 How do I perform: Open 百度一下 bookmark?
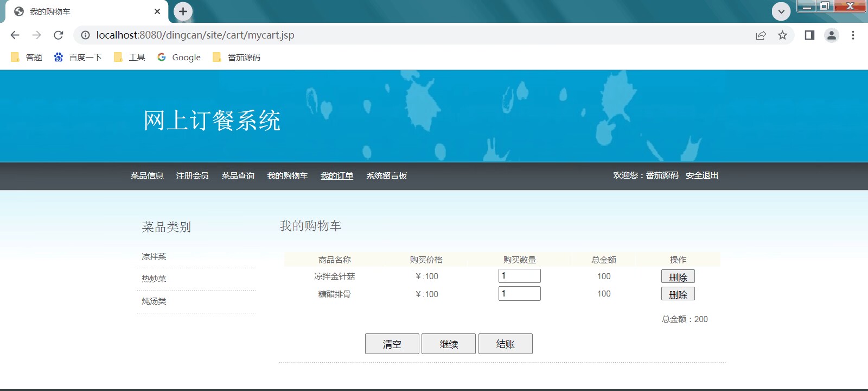click(78, 57)
